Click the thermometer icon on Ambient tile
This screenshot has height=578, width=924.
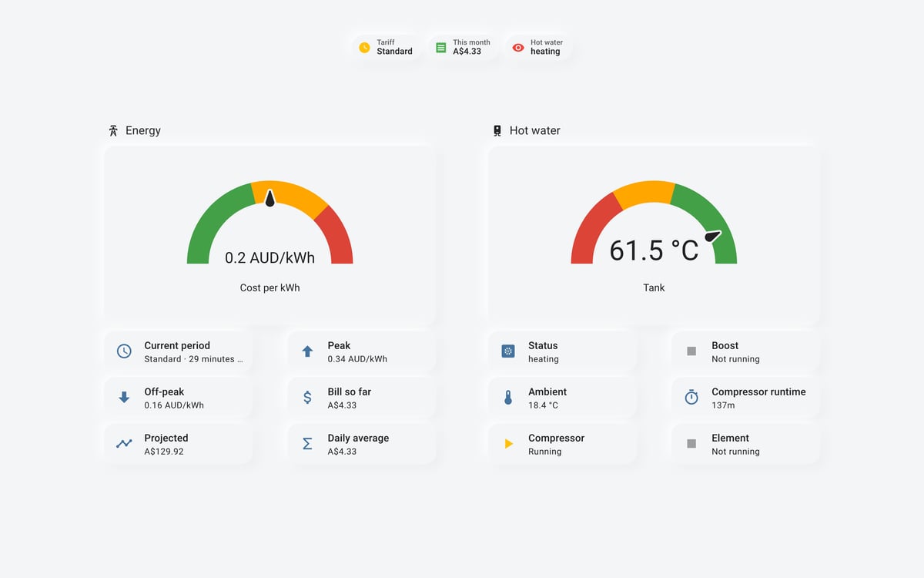[508, 398]
